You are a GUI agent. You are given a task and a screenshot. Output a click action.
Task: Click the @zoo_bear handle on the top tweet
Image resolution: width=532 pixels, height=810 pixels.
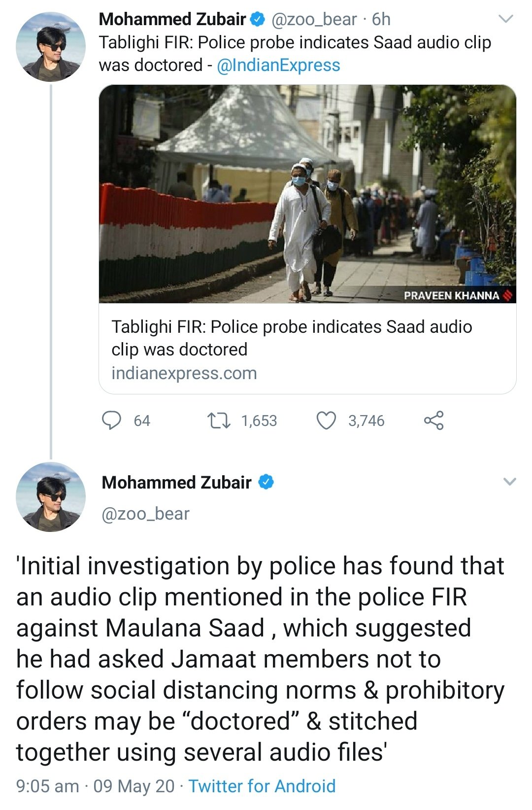coord(314,20)
